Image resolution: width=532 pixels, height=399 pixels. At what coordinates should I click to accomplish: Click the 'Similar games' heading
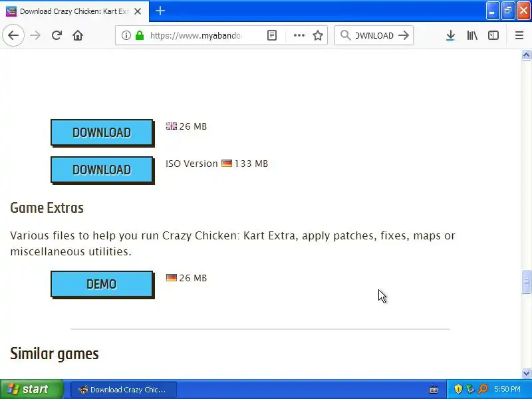coord(55,354)
